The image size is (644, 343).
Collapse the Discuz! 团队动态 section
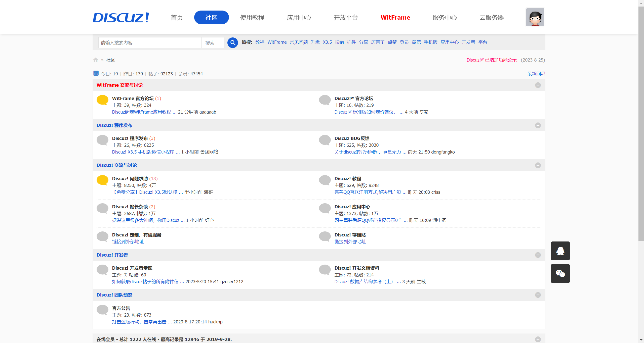538,295
